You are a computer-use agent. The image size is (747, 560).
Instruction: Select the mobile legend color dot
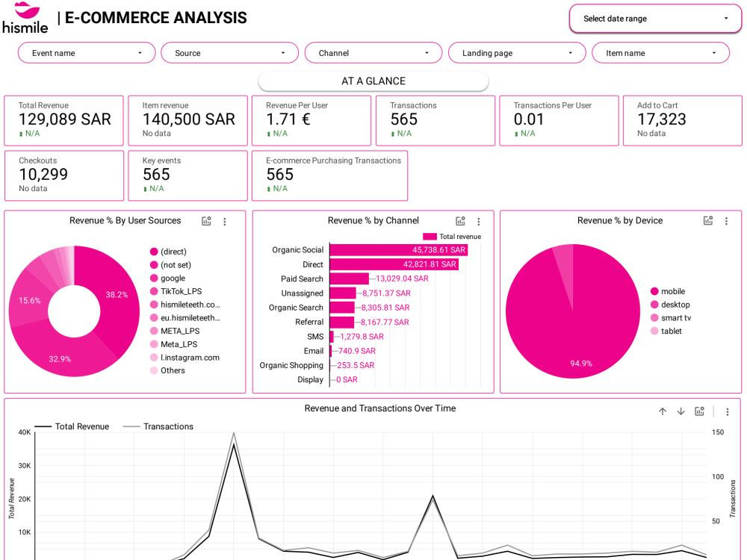pyautogui.click(x=654, y=291)
